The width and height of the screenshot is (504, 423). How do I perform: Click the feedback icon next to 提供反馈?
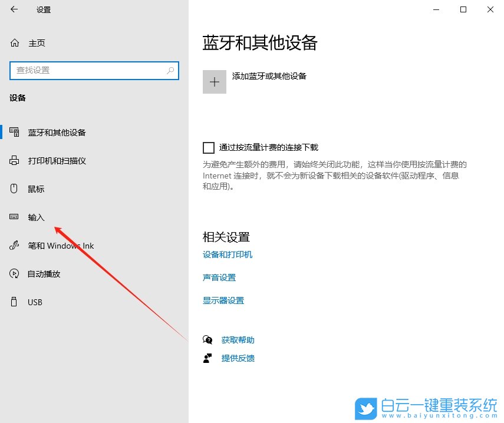(207, 358)
